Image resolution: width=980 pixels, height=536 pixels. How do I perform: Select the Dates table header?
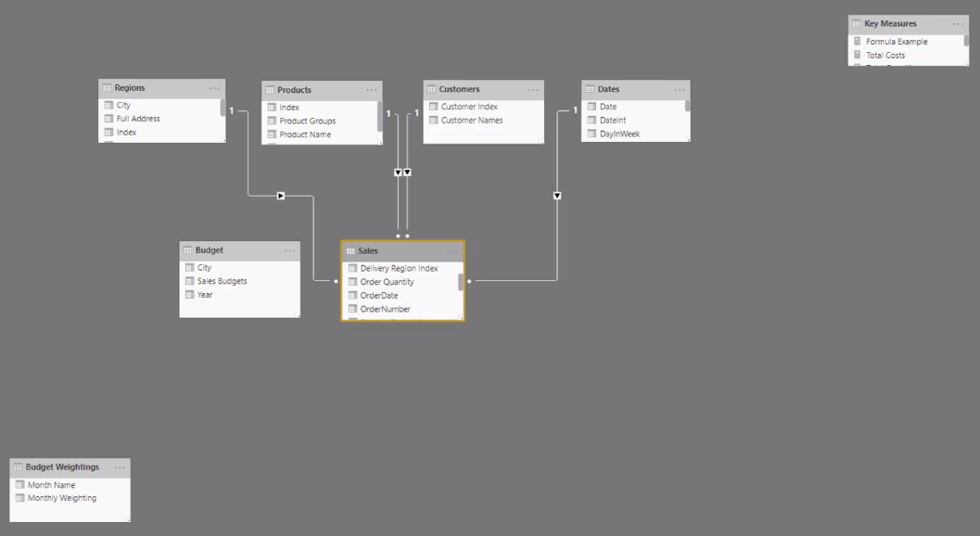pyautogui.click(x=636, y=89)
